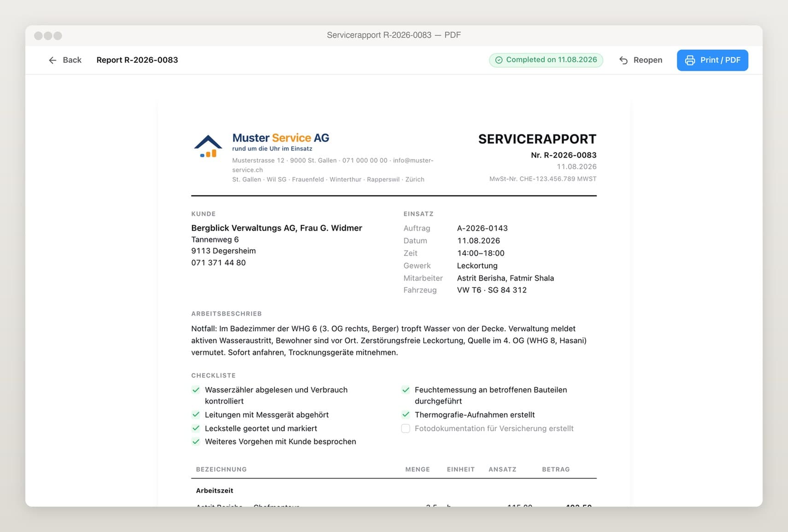Click the city line '9113 Degersheim'

click(x=223, y=251)
